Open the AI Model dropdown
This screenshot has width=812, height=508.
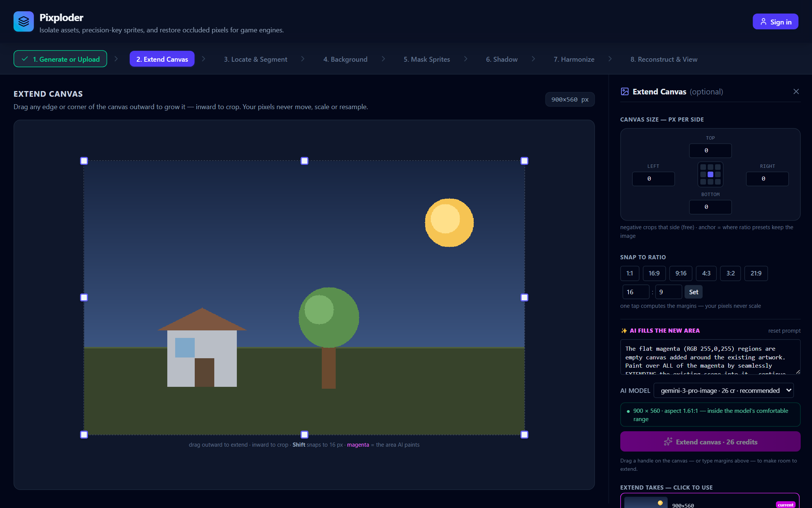(724, 390)
